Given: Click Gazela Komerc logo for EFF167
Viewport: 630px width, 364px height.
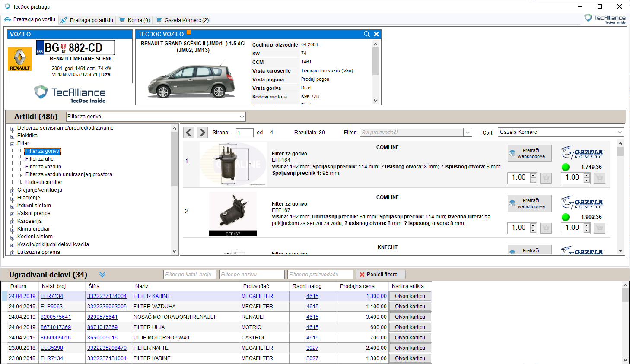Looking at the screenshot, I should pos(582,203).
